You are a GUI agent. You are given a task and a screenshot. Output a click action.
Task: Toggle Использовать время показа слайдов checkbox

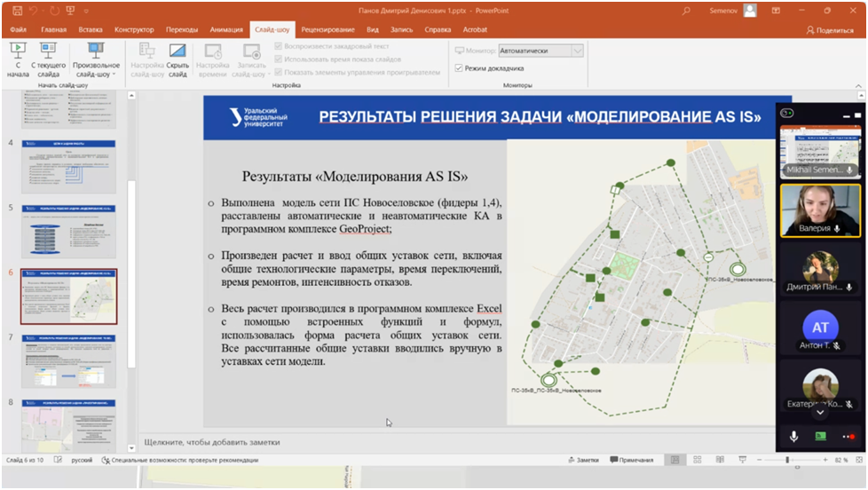click(x=279, y=59)
